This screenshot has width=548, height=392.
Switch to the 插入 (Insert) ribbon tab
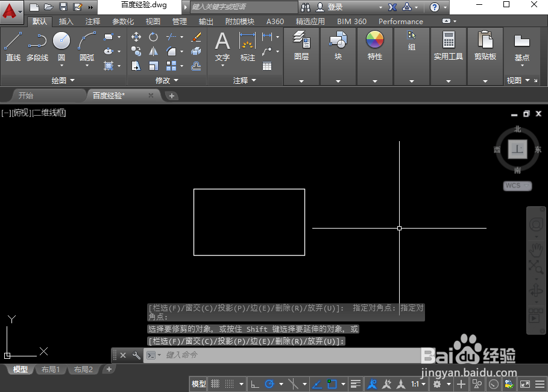point(66,21)
